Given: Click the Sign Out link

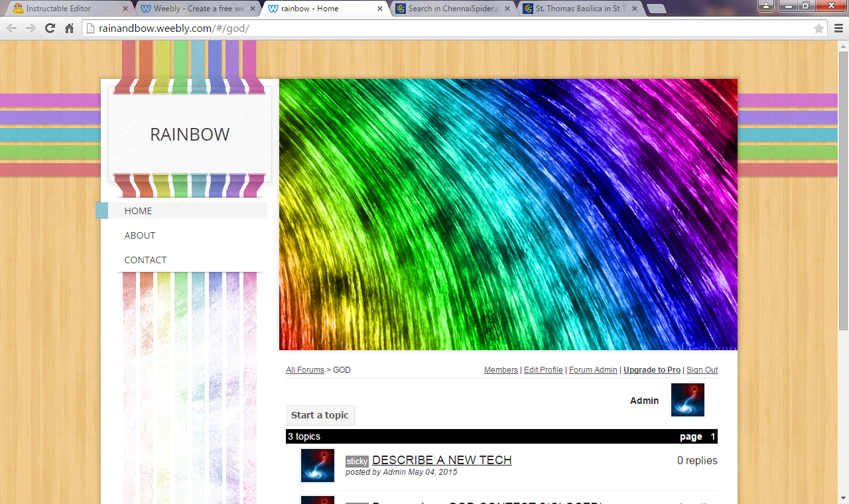Looking at the screenshot, I should coord(702,370).
